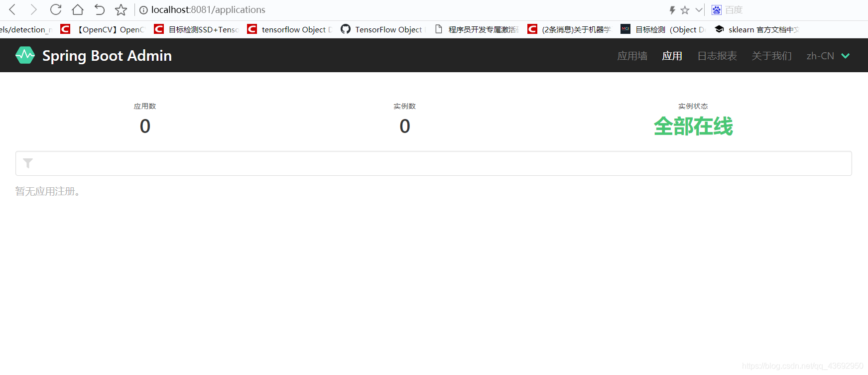Open the GitHub TensorFlow Object bookmark
Screen dimensions: 868x375
383,29
